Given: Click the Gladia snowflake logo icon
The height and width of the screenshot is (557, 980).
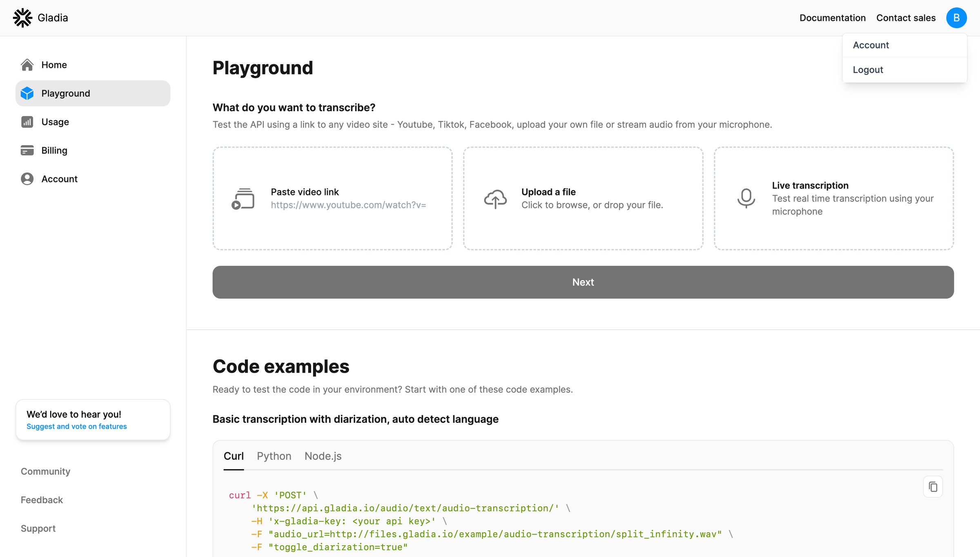Looking at the screenshot, I should click(x=22, y=18).
